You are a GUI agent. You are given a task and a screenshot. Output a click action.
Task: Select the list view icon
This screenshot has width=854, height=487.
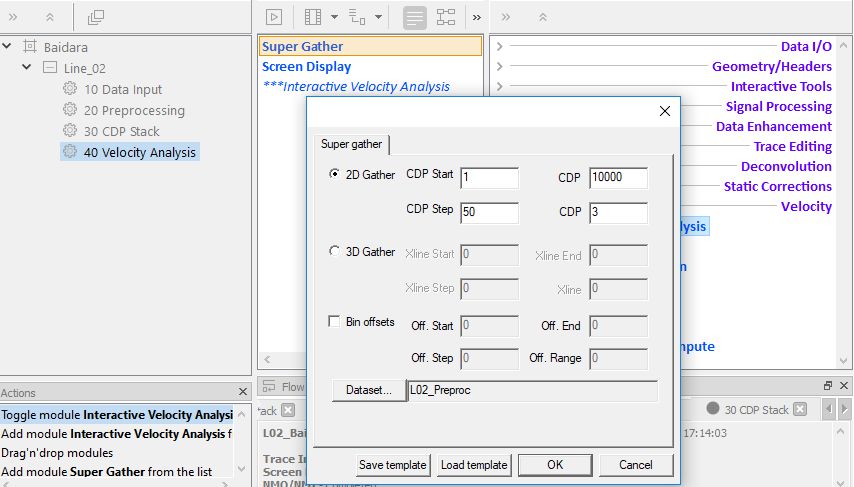tap(414, 17)
